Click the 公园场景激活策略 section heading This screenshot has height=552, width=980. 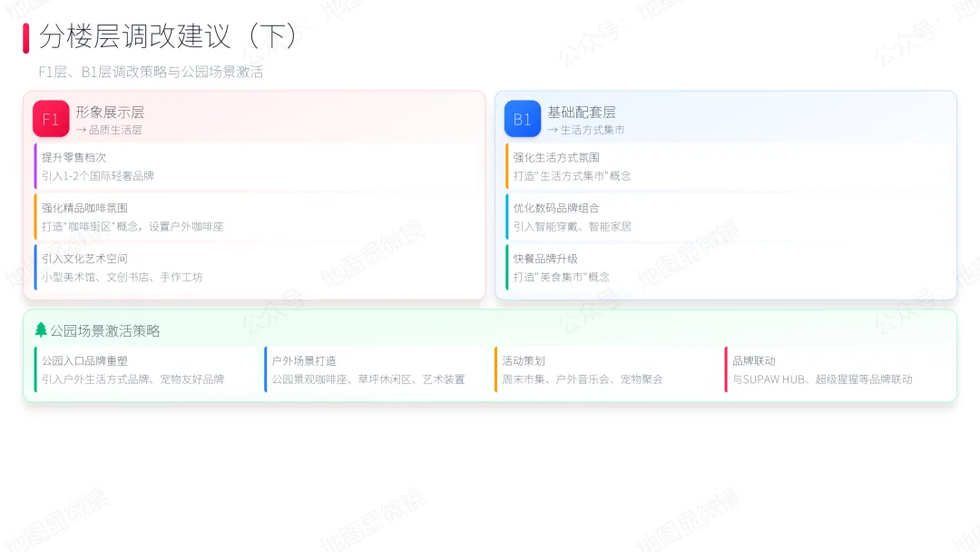[x=105, y=331]
